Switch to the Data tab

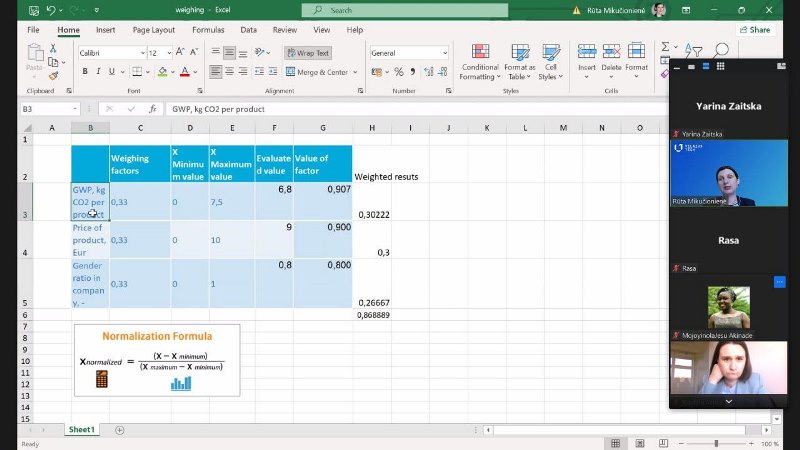(x=248, y=30)
